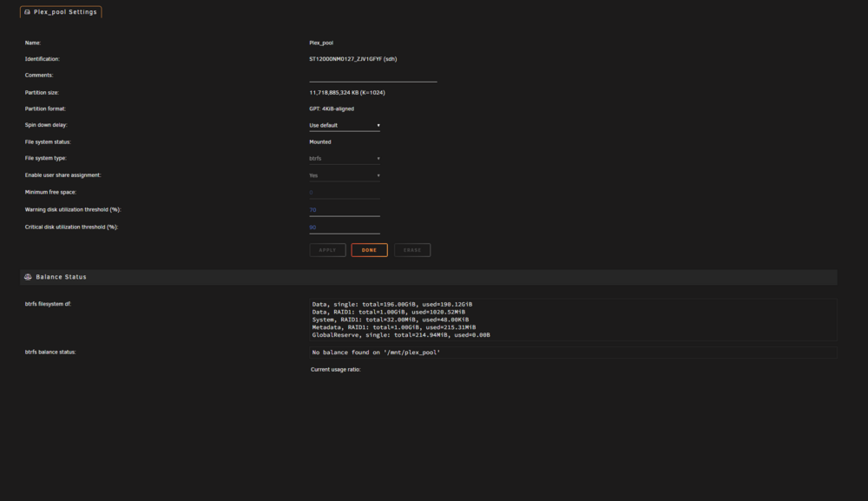Click the 'btrfs balance status:' label

[x=50, y=352]
